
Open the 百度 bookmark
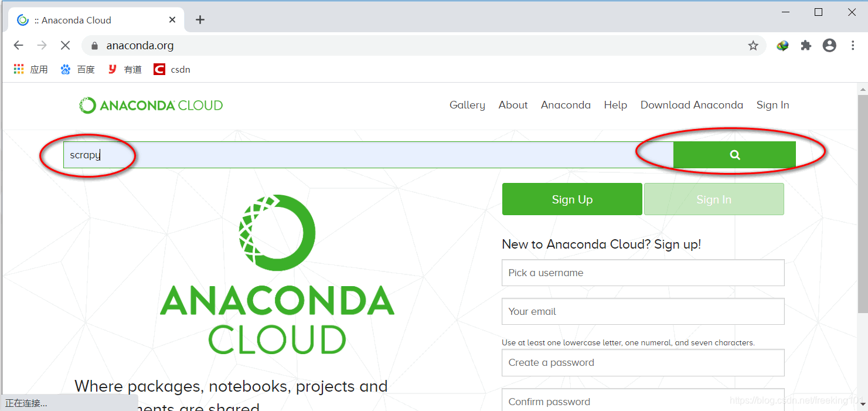click(x=77, y=69)
